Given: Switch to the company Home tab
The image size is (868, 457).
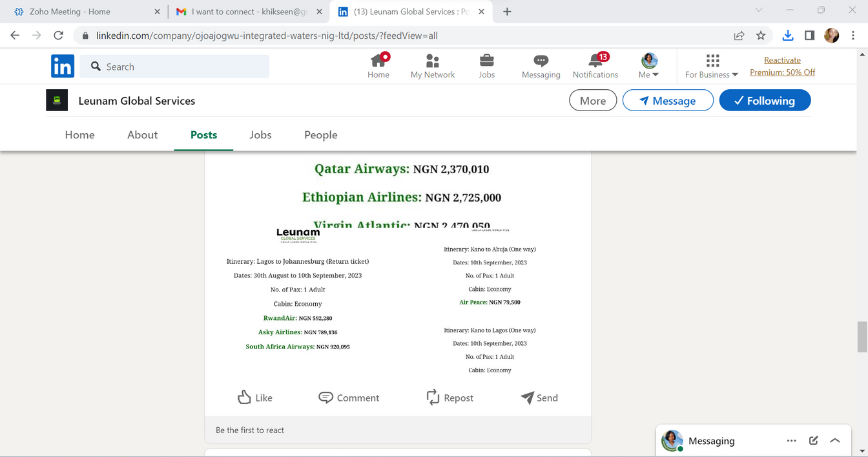Looking at the screenshot, I should coord(80,134).
